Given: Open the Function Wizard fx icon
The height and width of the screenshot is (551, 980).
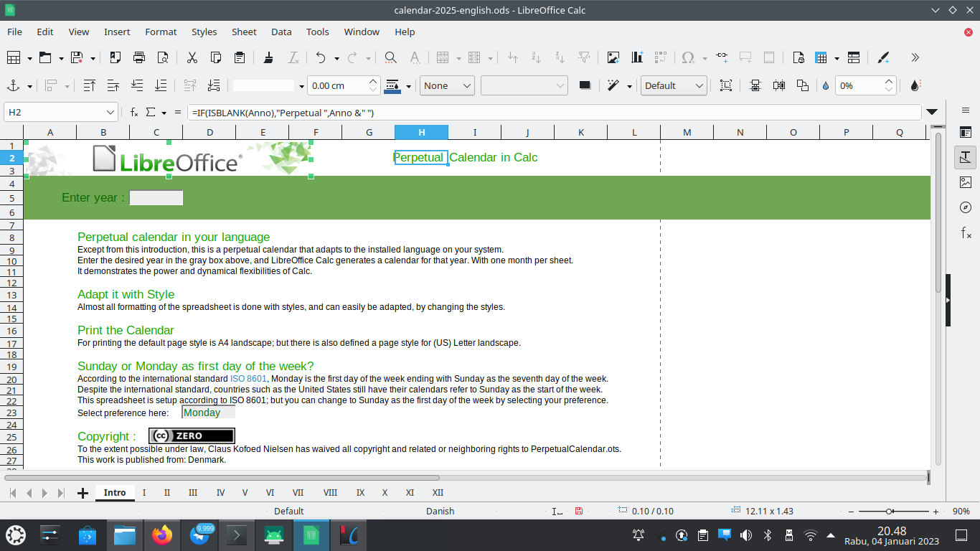Looking at the screenshot, I should point(134,112).
